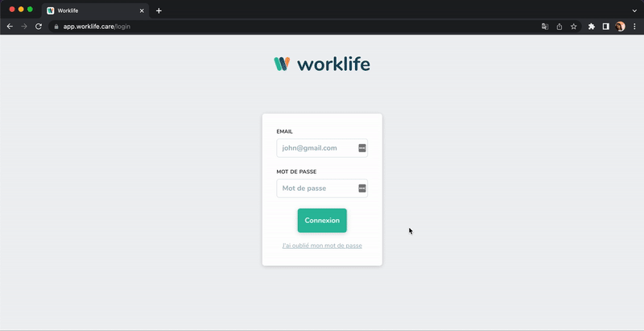Viewport: 644px width, 331px height.
Task: Open a new browser tab
Action: [x=159, y=10]
